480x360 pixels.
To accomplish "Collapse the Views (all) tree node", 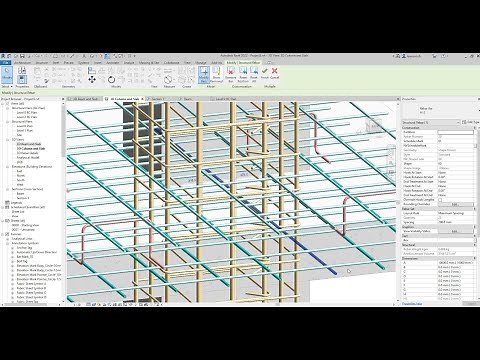I will pos(3,104).
